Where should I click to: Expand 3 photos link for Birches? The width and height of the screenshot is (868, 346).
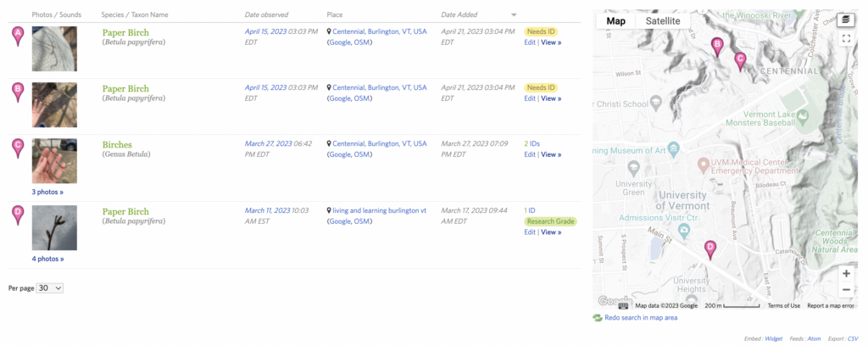pos(47,192)
